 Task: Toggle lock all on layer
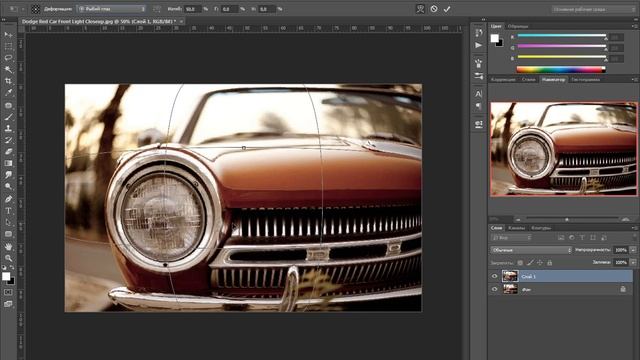(550, 263)
